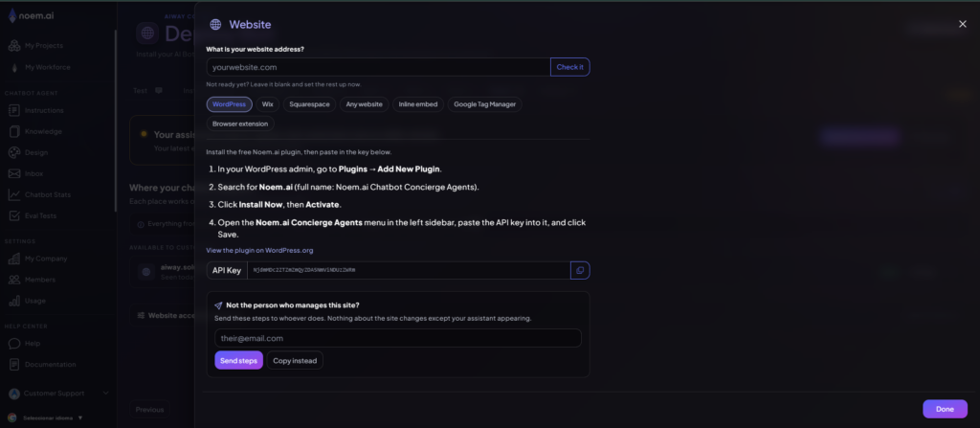This screenshot has width=980, height=428.
Task: Open the Members icon in settings
Action: (13, 280)
